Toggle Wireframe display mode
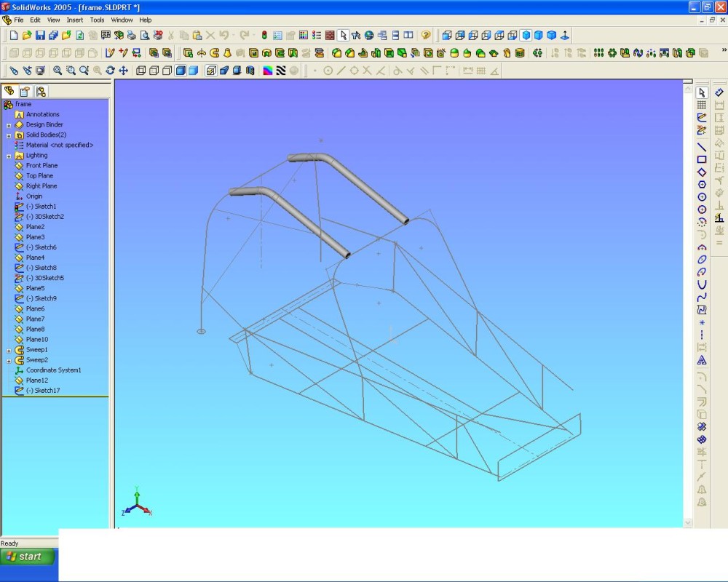 pyautogui.click(x=142, y=71)
